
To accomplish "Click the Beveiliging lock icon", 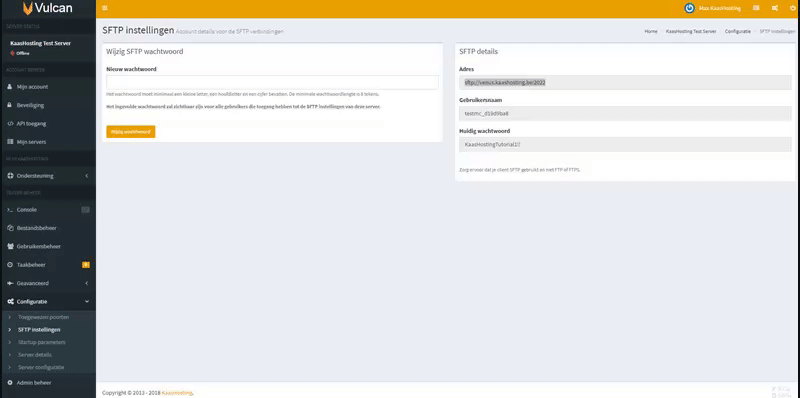I will click(x=10, y=105).
